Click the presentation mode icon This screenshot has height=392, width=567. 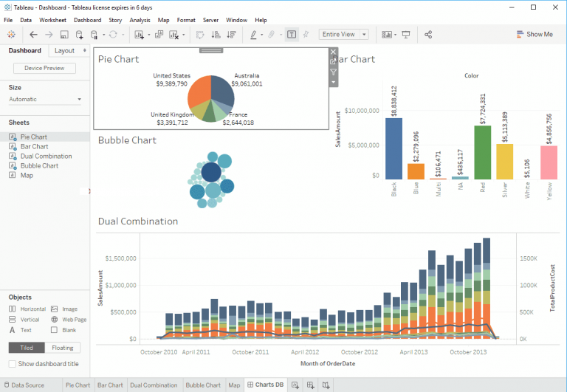pos(406,35)
